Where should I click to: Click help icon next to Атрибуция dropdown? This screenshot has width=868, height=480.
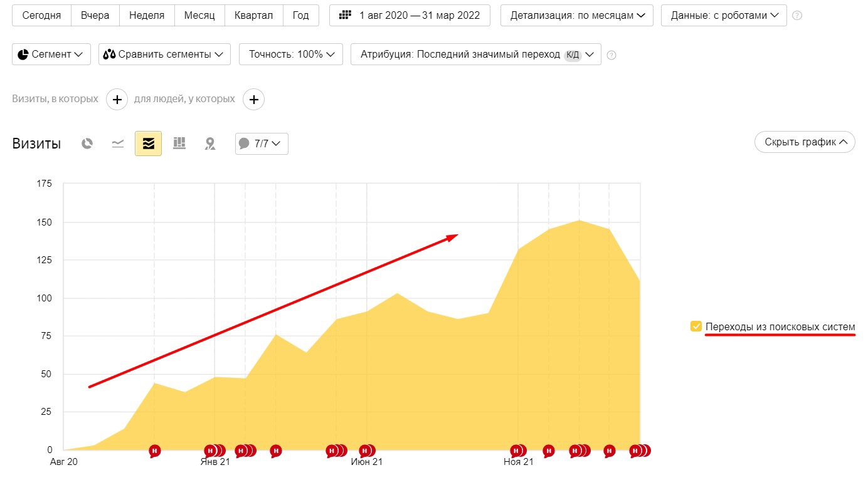[611, 55]
